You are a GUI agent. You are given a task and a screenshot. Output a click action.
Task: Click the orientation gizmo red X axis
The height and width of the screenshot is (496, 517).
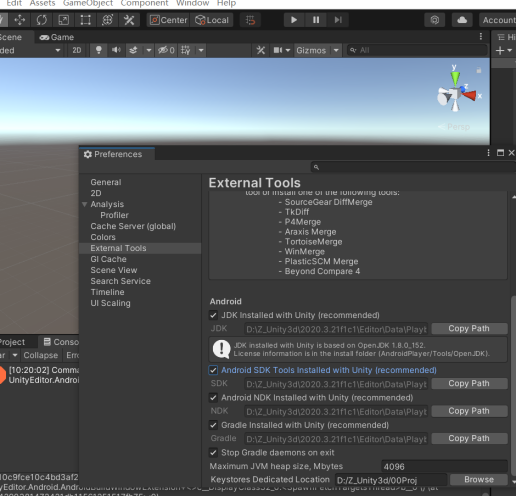[x=470, y=96]
